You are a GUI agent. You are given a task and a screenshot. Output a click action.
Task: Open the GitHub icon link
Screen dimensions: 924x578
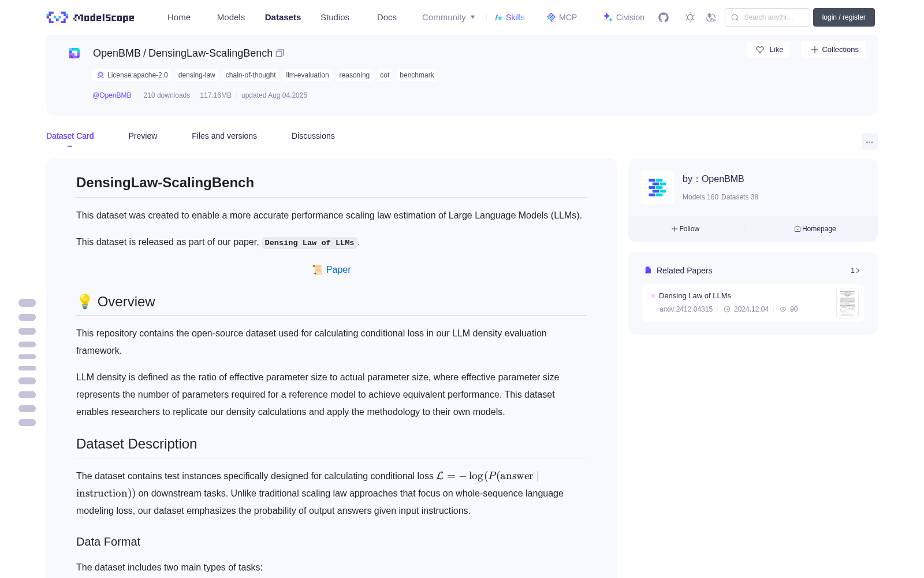[664, 17]
